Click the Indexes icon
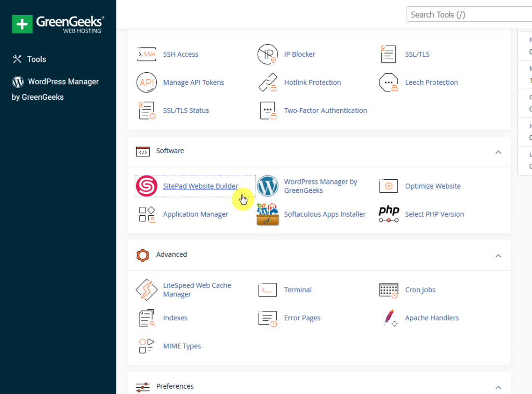 pos(147,318)
